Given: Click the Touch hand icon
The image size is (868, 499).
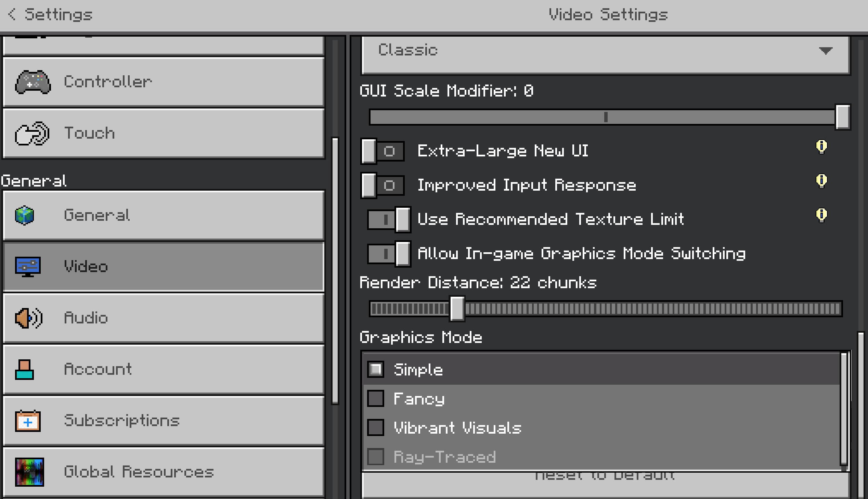Looking at the screenshot, I should (x=32, y=133).
